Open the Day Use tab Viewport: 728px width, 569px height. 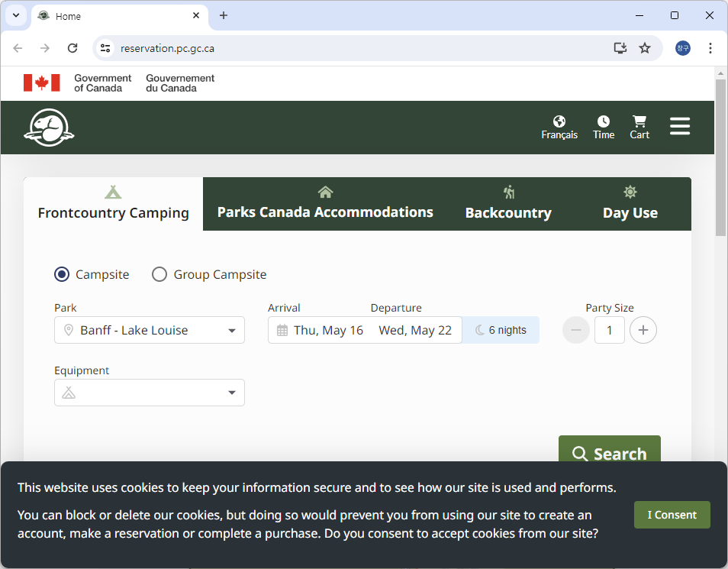click(x=630, y=204)
